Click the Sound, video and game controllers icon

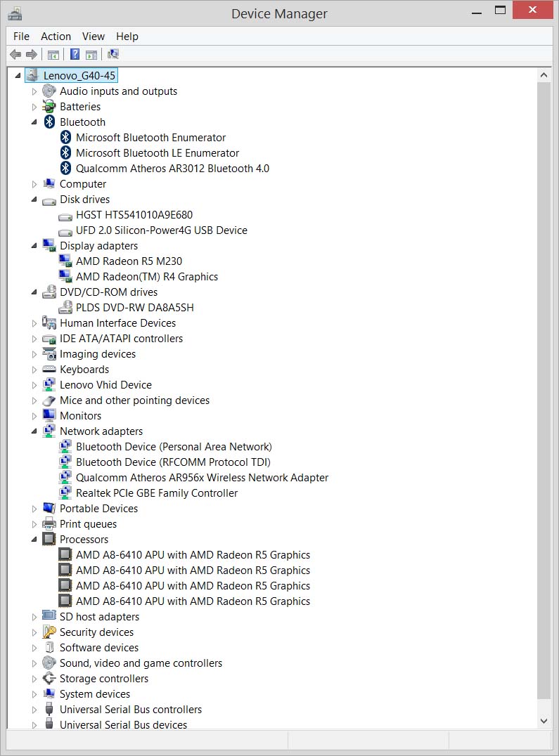click(x=49, y=663)
